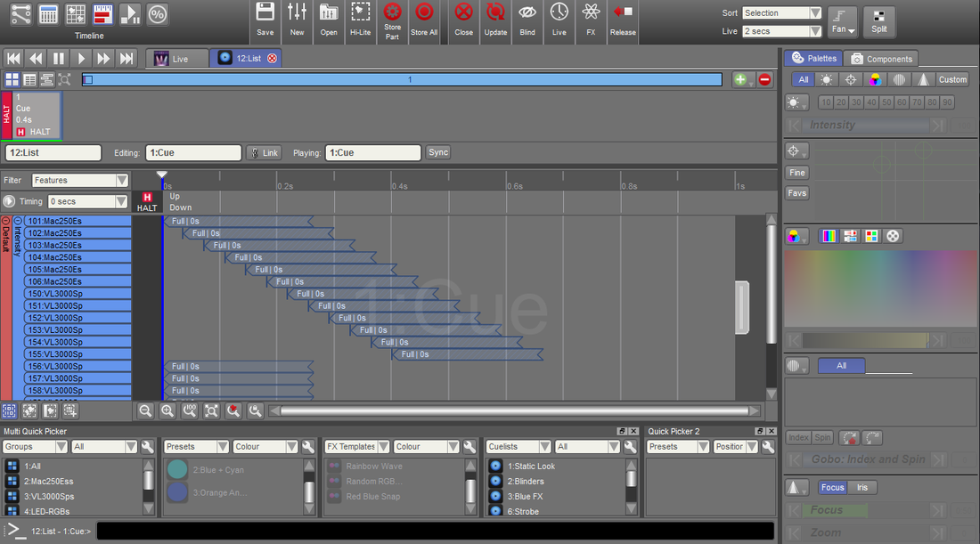
Task: Click the Sync button
Action: (x=438, y=152)
